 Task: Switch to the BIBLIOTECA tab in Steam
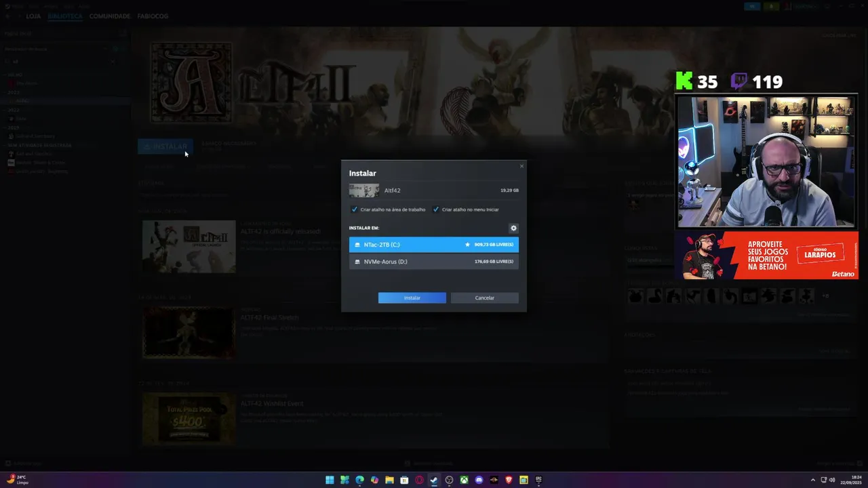[x=65, y=16]
